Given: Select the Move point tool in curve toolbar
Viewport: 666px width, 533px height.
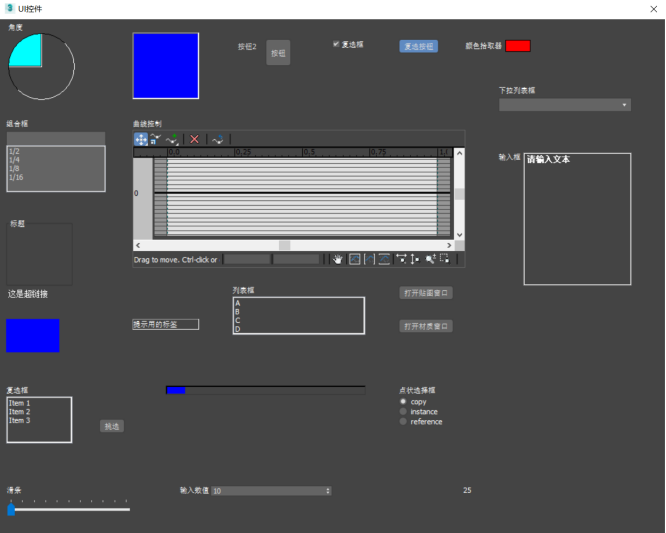Looking at the screenshot, I should [141, 139].
